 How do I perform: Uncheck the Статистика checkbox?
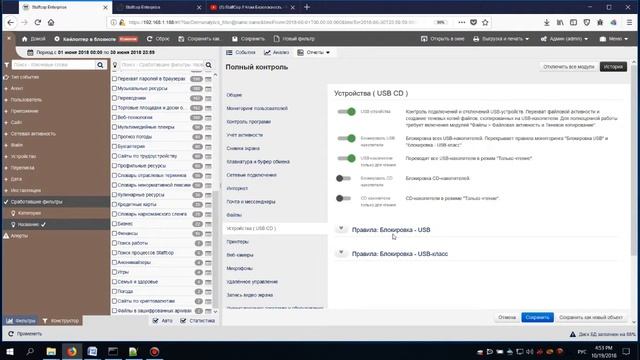click(x=183, y=321)
